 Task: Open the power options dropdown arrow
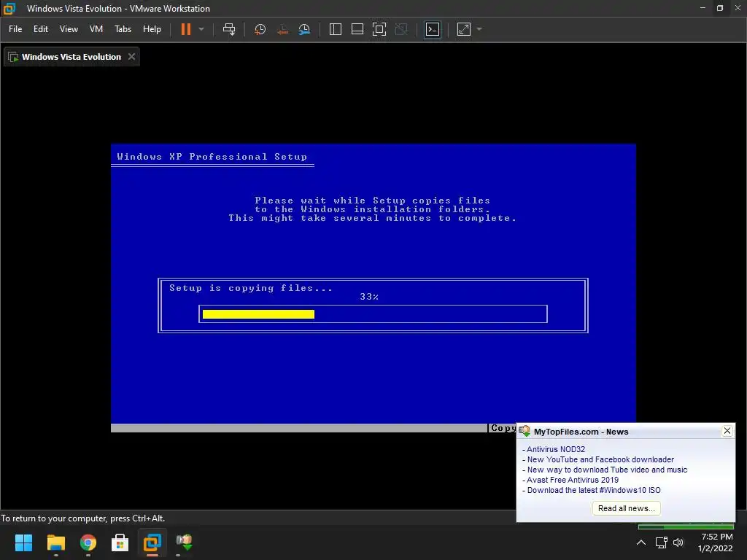[201, 29]
